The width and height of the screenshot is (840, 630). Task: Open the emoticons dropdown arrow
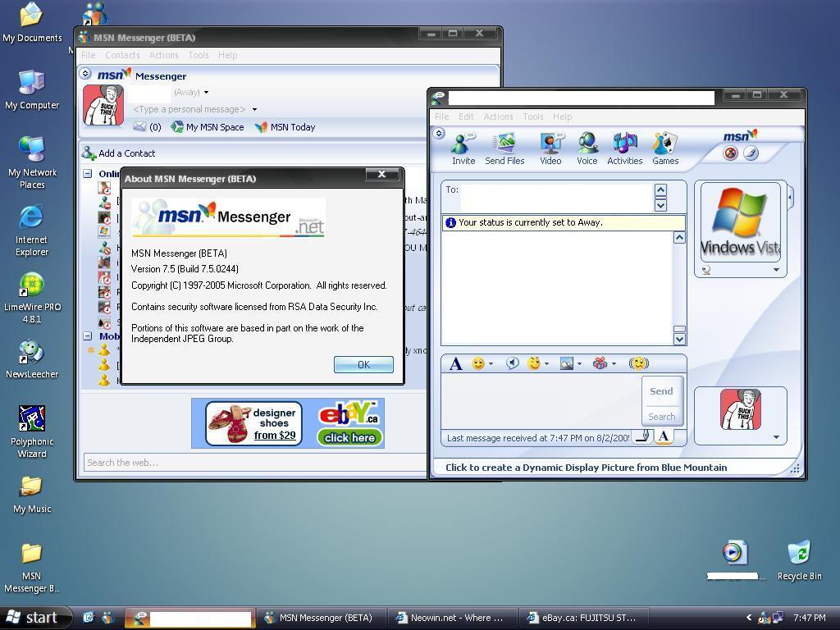pos(491,364)
